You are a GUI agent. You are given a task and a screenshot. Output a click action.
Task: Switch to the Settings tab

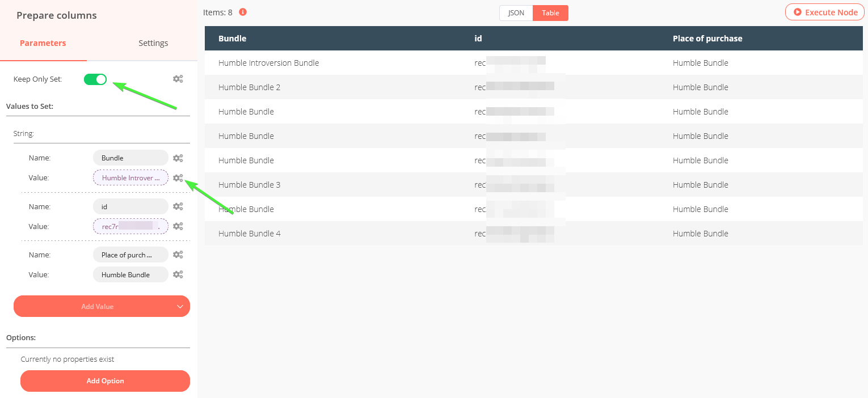153,43
